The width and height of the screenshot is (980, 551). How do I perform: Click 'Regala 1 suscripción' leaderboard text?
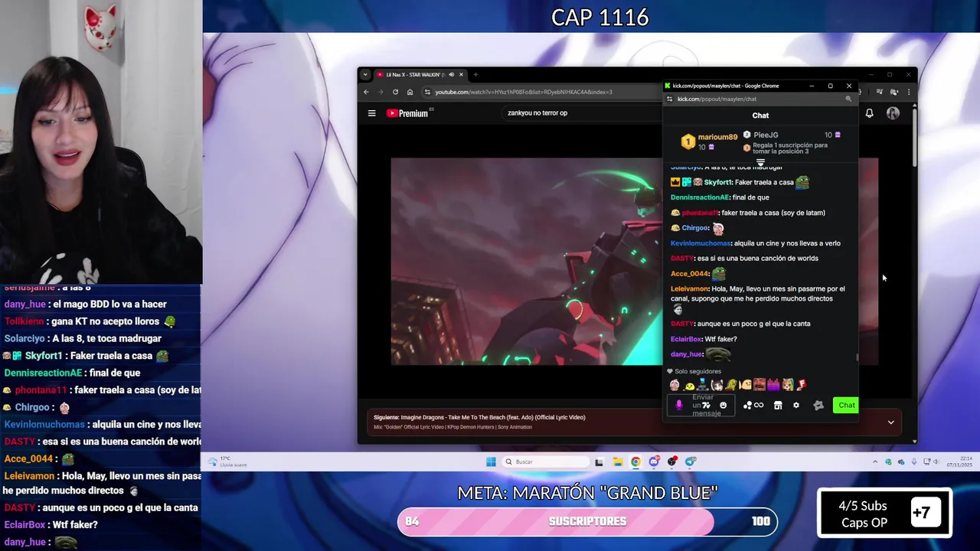point(790,148)
